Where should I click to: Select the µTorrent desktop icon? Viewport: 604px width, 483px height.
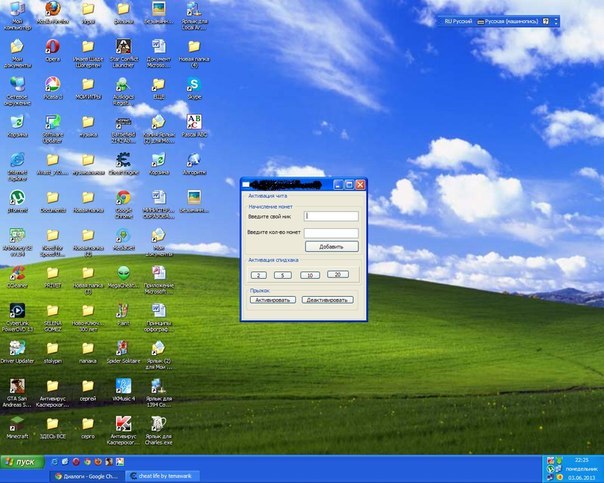(17, 201)
